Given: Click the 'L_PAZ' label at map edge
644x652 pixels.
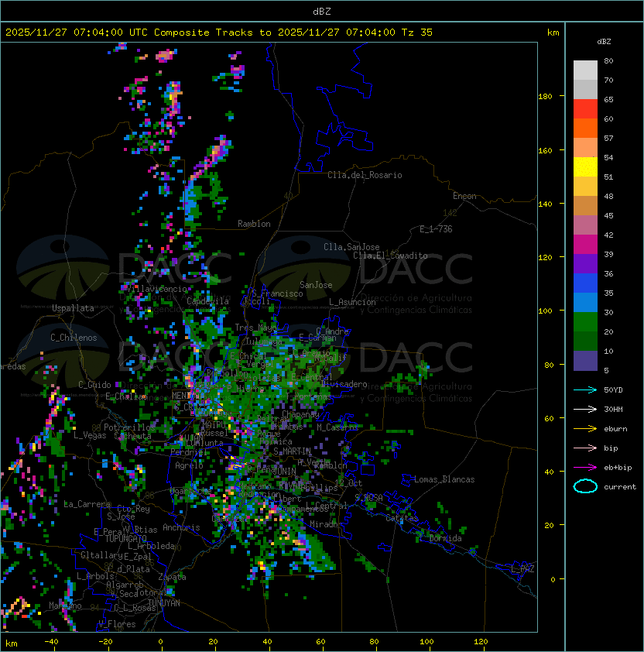Looking at the screenshot, I should tap(522, 569).
